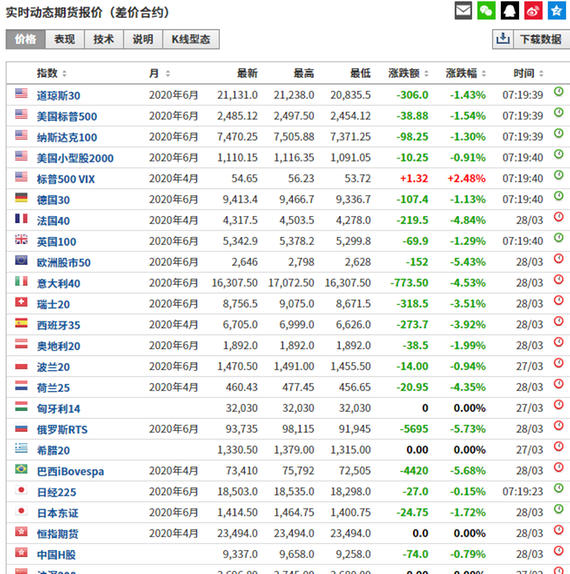Click the Russian flag next to 俄罗斯RTS
The height and width of the screenshot is (574, 570).
(21, 427)
